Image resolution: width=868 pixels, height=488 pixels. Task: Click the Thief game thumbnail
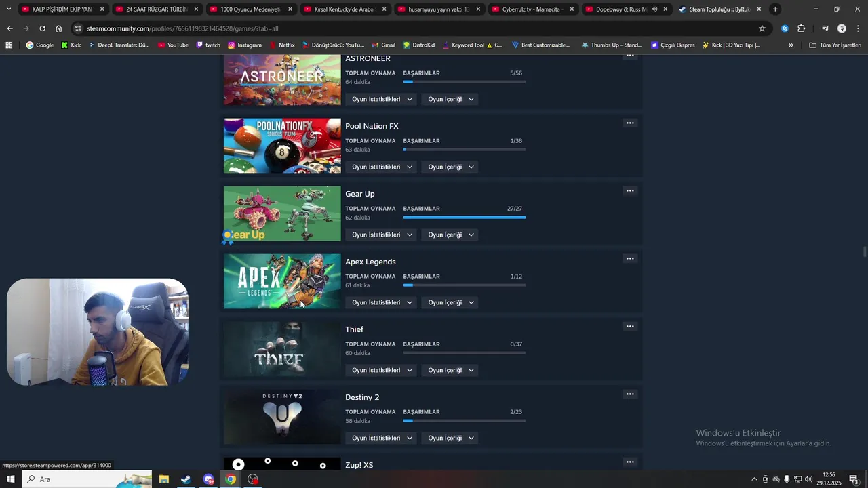coord(282,349)
